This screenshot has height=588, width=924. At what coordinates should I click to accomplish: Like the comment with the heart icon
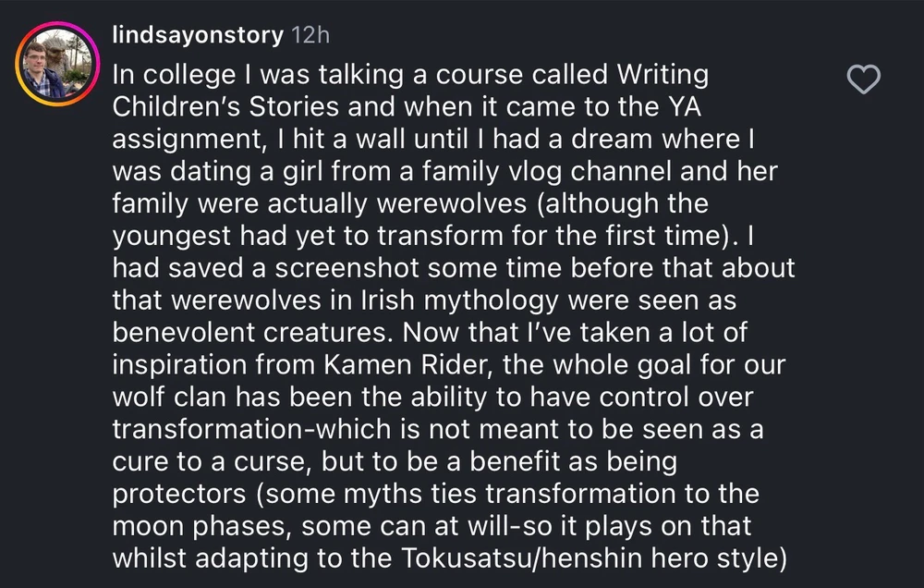pos(864,81)
